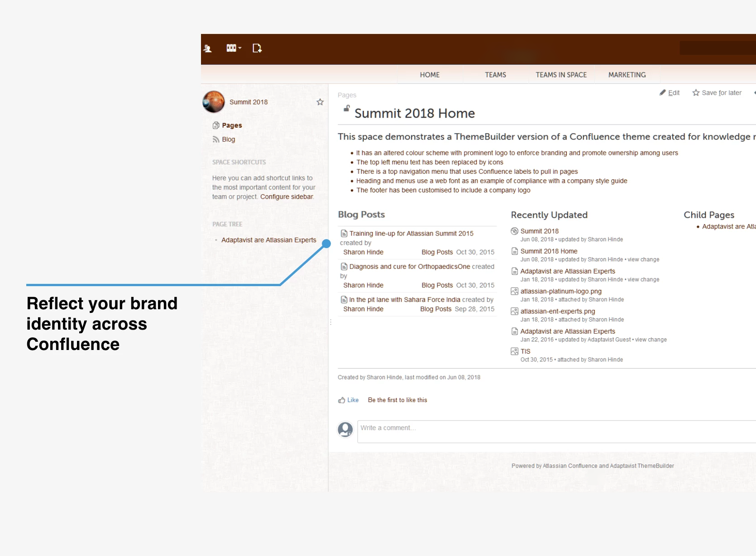Click the Blog RSS icon in sidebar
The image size is (756, 556).
tap(216, 139)
